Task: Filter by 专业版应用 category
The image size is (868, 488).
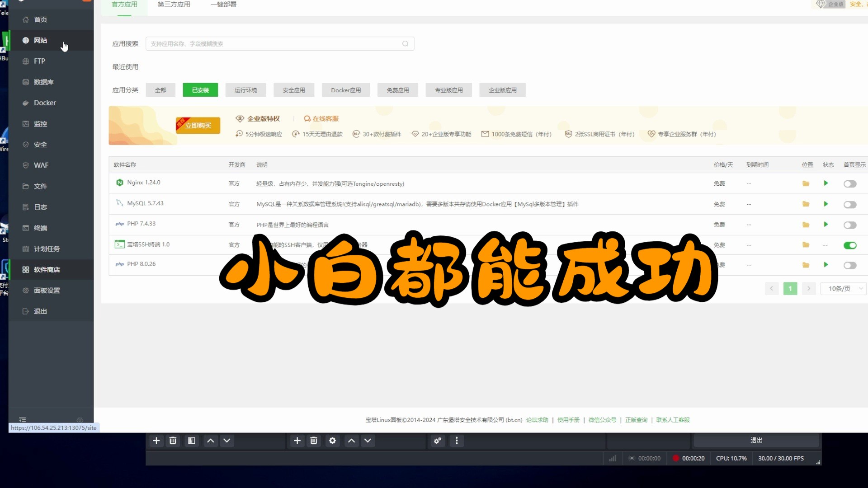Action: [448, 90]
